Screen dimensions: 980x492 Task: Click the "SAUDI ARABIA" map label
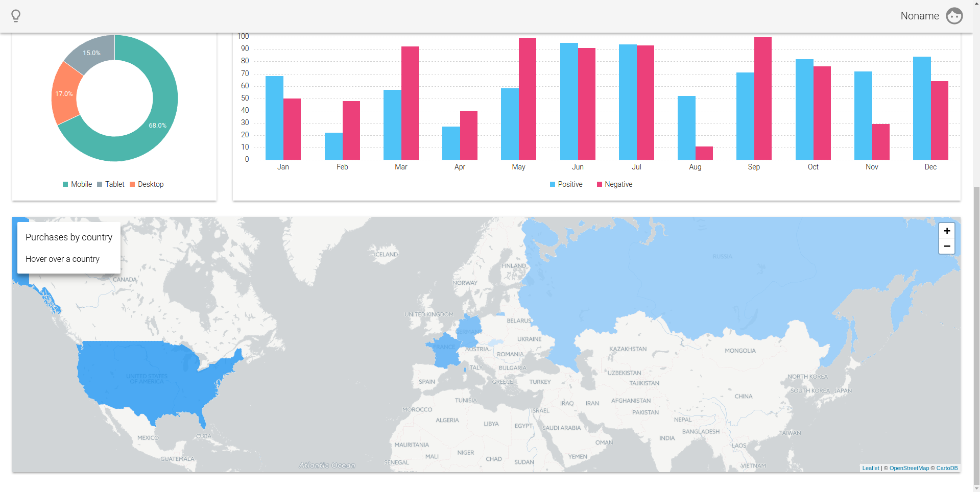562,428
